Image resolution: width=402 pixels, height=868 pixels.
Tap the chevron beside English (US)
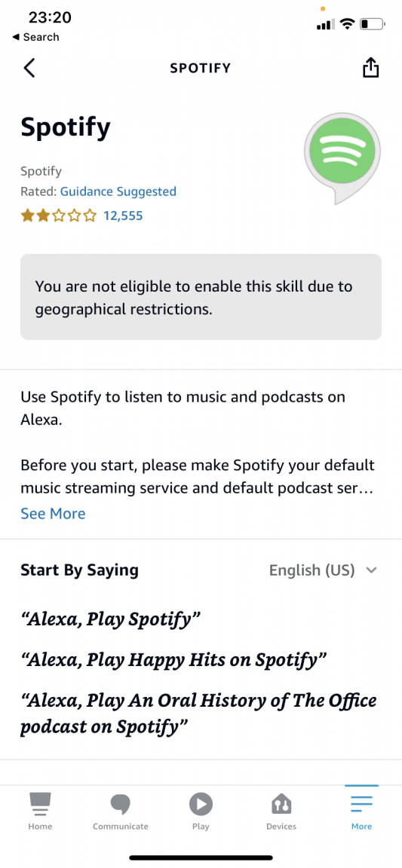(372, 570)
